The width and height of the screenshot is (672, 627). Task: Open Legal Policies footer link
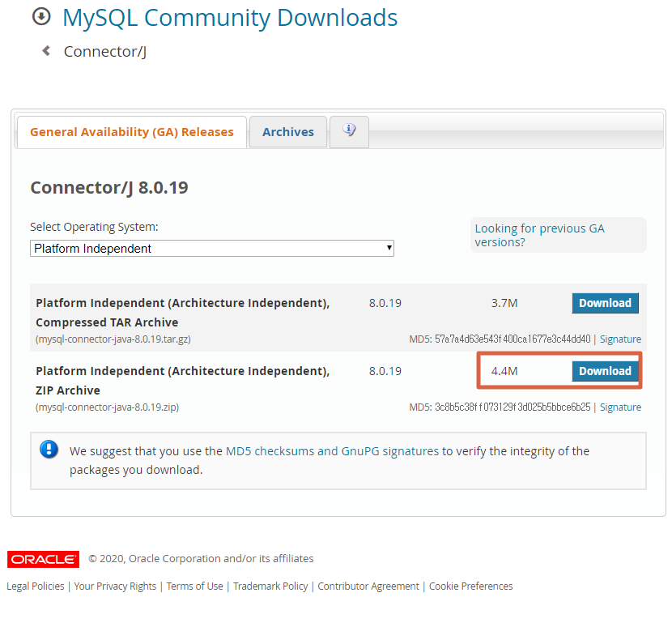point(35,586)
